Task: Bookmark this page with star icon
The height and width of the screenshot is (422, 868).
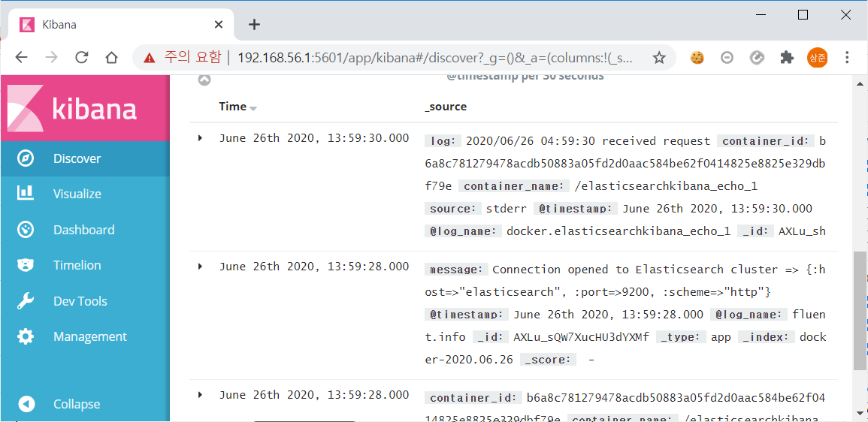Action: pyautogui.click(x=659, y=58)
